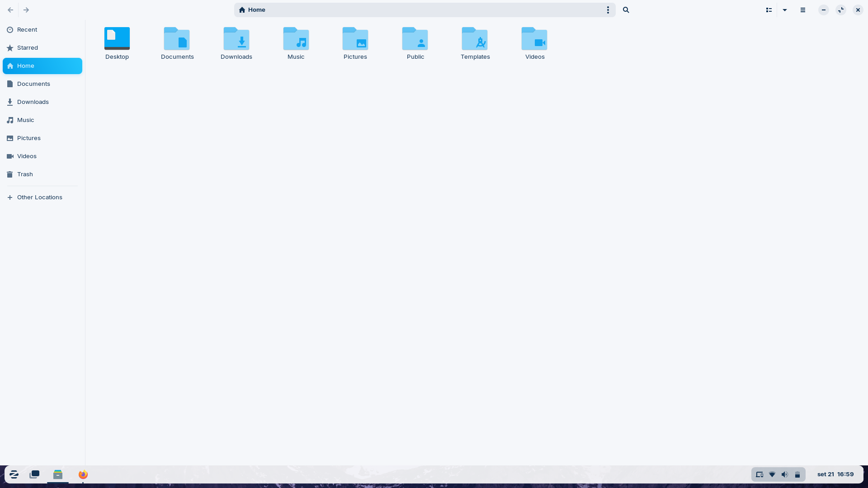The image size is (868, 488).
Task: Open the Zorin start menu
Action: [x=14, y=474]
